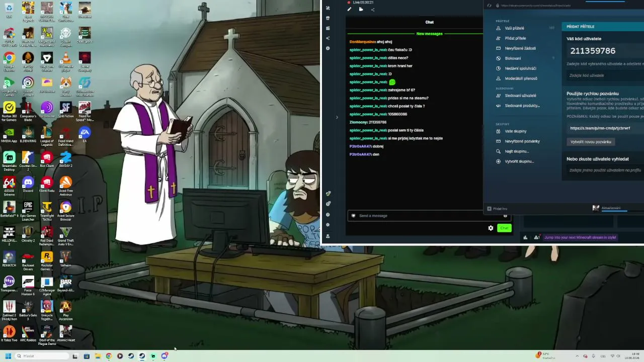Open the Valheim desktop shortcut

(x=66, y=259)
